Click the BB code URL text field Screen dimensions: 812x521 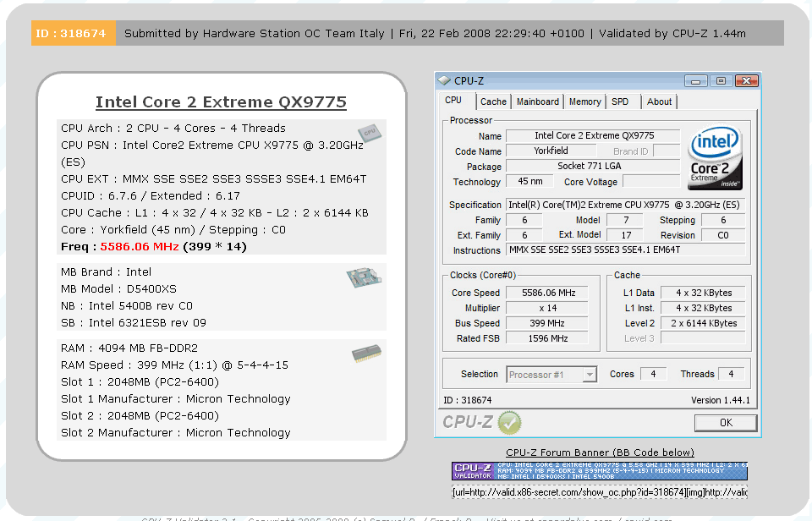coord(599,492)
